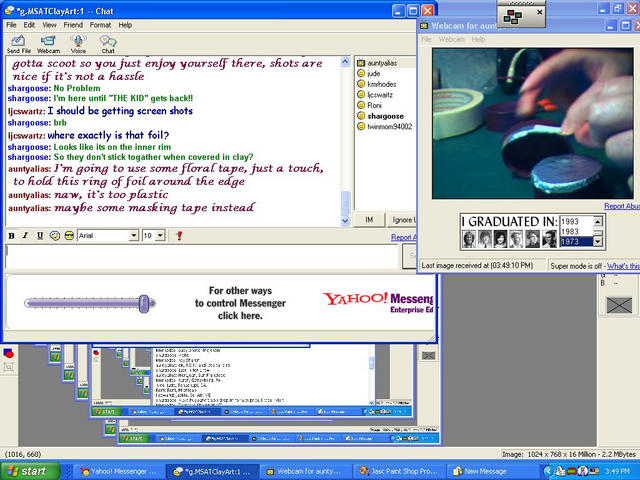Open the sunglasses audibles smiley icon

click(x=69, y=236)
